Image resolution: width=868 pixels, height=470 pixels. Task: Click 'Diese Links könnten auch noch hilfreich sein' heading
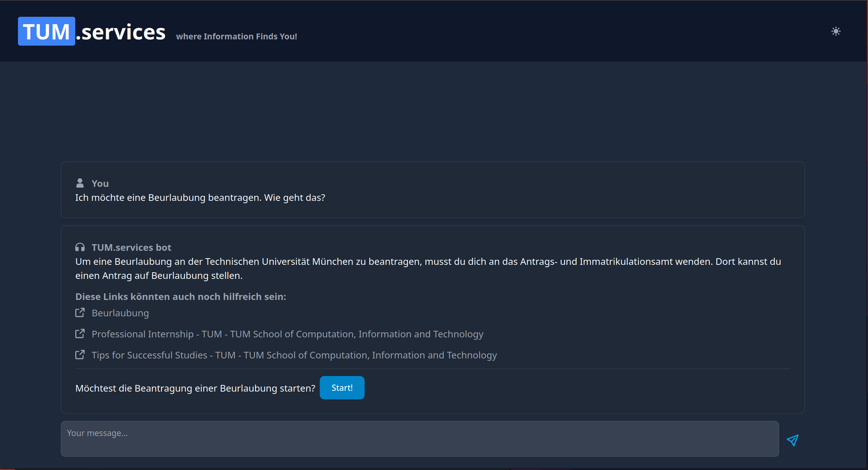[181, 297]
